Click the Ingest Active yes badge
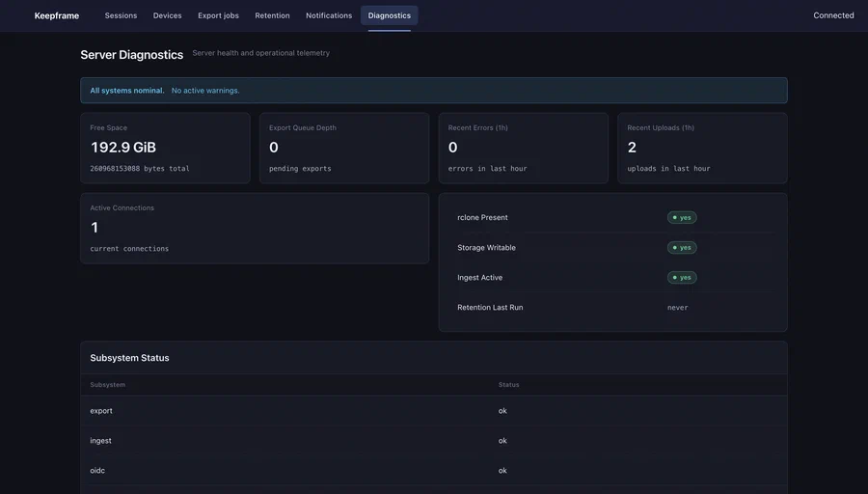 682,278
